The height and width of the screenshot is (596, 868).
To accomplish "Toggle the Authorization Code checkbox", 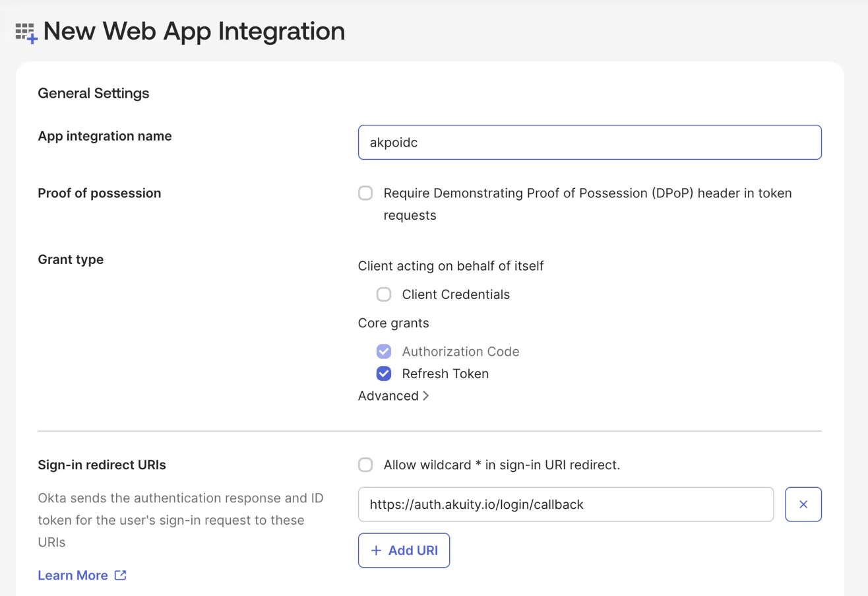I will [384, 351].
